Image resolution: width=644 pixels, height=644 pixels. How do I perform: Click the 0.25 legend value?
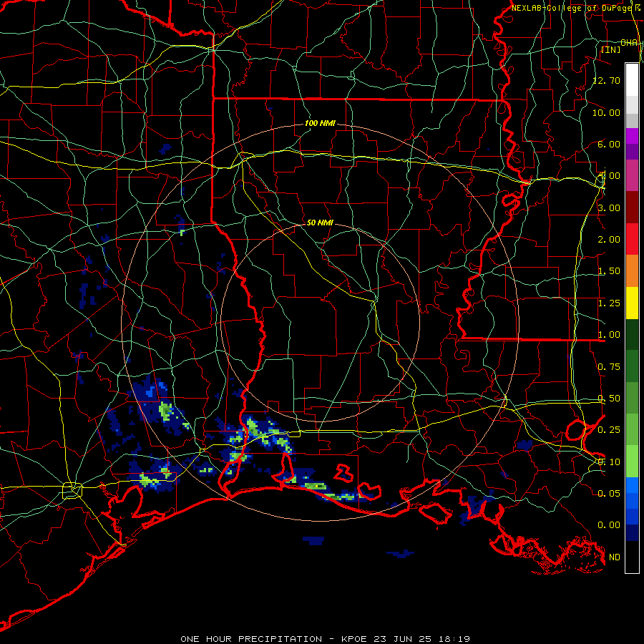tap(609, 430)
